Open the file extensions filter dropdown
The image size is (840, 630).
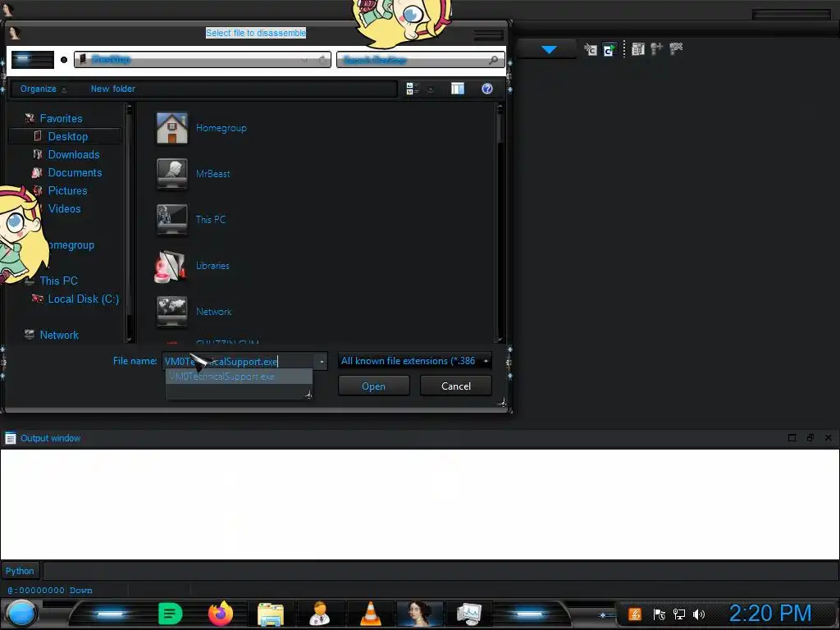coord(414,361)
